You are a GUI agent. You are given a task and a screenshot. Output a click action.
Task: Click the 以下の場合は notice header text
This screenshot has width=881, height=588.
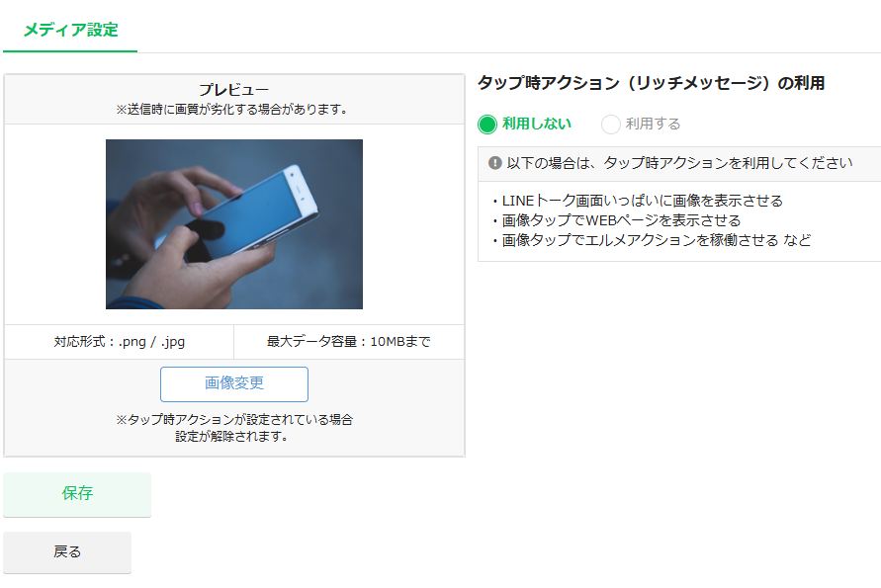680,163
